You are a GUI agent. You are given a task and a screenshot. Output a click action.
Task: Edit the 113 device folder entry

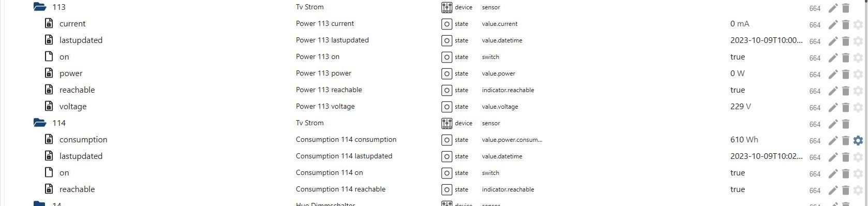click(x=833, y=8)
